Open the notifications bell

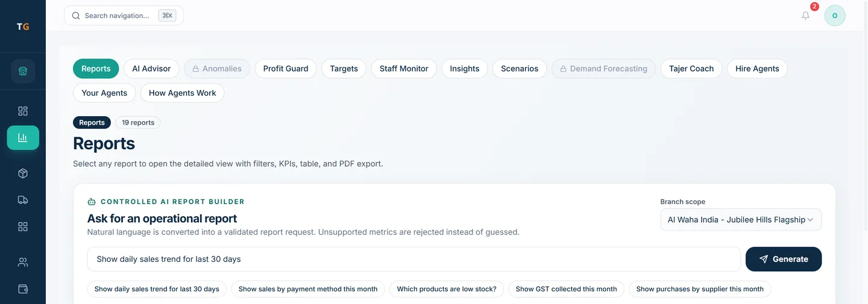point(805,16)
